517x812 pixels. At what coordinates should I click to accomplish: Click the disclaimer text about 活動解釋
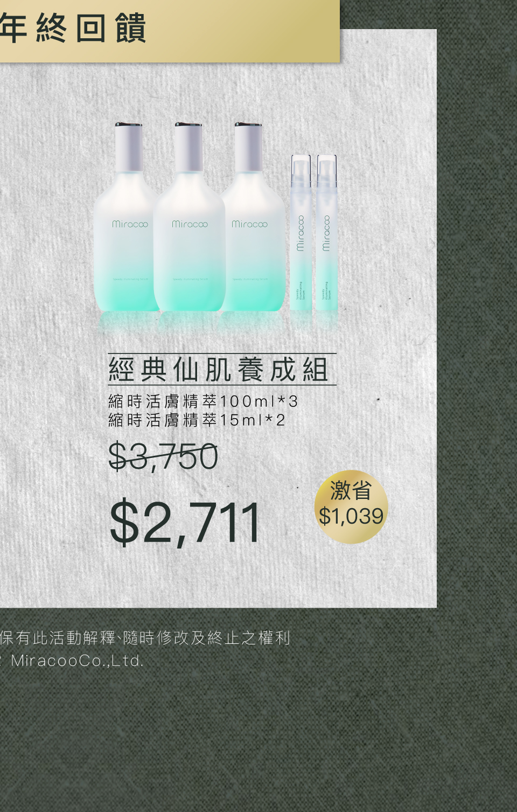(145, 638)
